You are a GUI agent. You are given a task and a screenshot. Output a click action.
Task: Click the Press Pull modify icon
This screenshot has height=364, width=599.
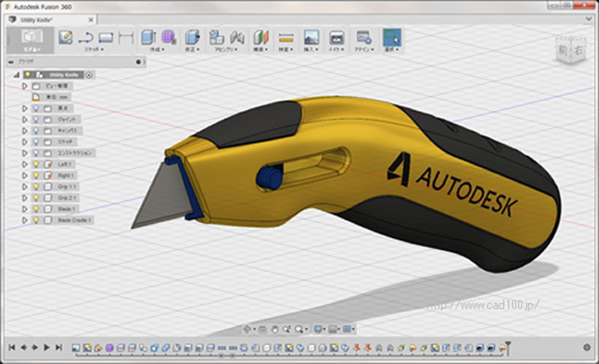pyautogui.click(x=193, y=38)
